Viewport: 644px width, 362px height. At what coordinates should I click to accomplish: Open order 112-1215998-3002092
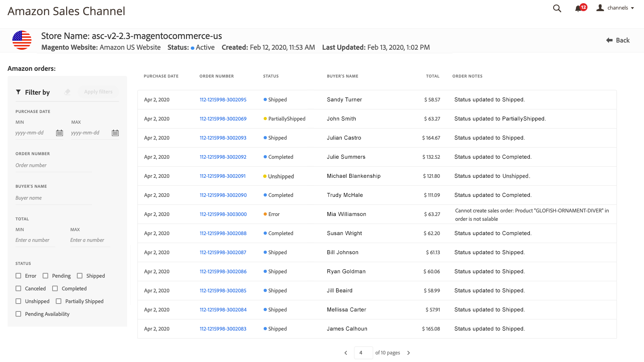click(223, 157)
